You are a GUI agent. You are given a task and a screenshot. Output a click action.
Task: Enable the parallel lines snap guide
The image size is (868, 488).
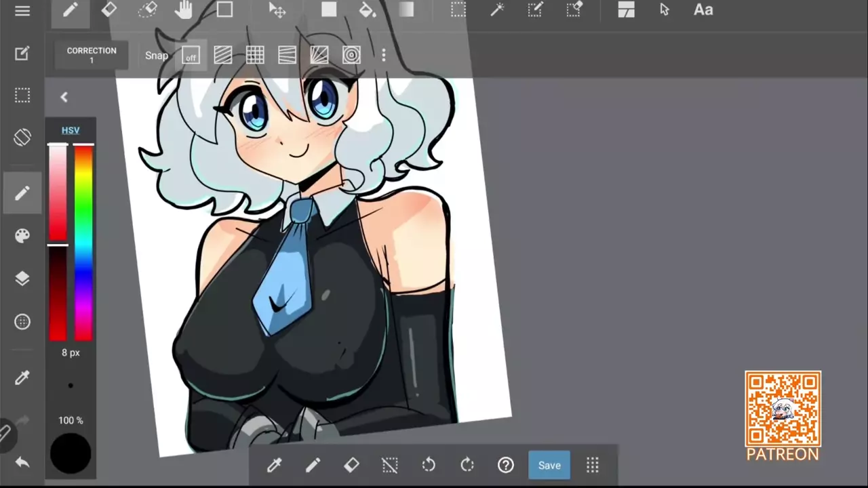point(222,56)
